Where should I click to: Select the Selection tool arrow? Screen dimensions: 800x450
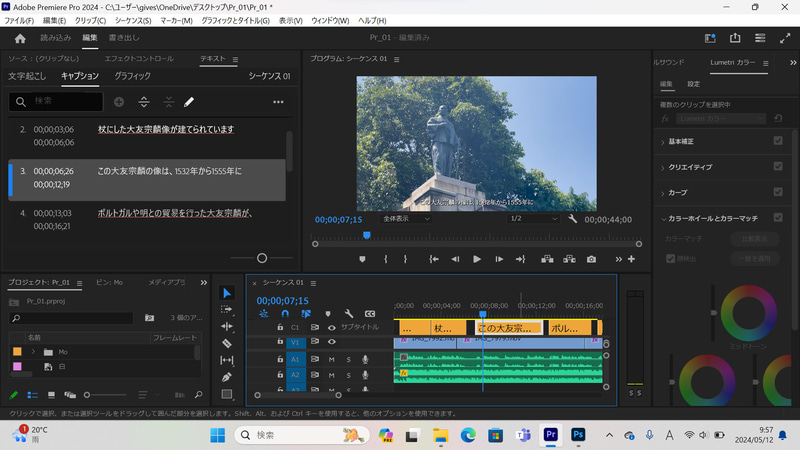(x=227, y=293)
